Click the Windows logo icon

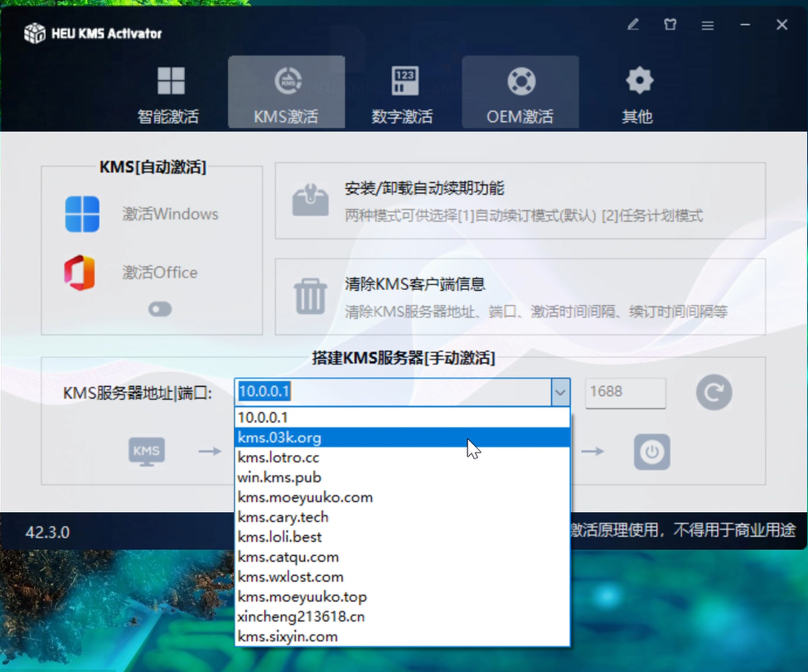click(82, 214)
